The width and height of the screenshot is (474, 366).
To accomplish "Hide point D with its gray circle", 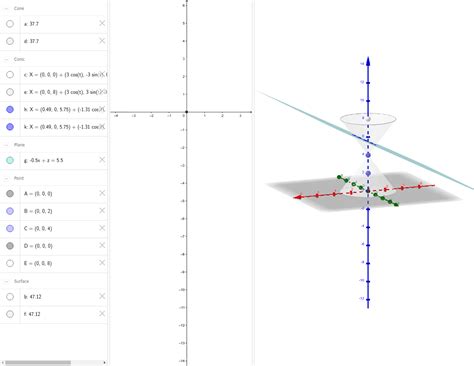I will point(10,246).
